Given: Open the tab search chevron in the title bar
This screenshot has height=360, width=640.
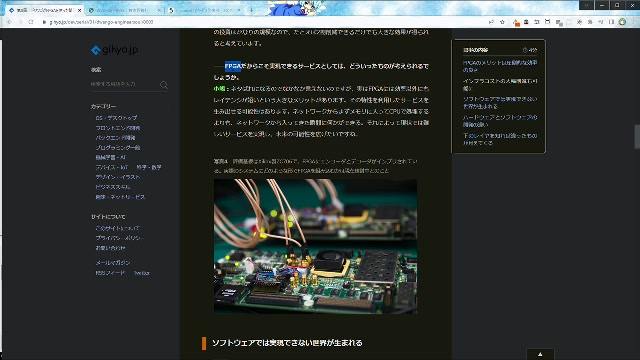Looking at the screenshot, I should (x=587, y=5).
